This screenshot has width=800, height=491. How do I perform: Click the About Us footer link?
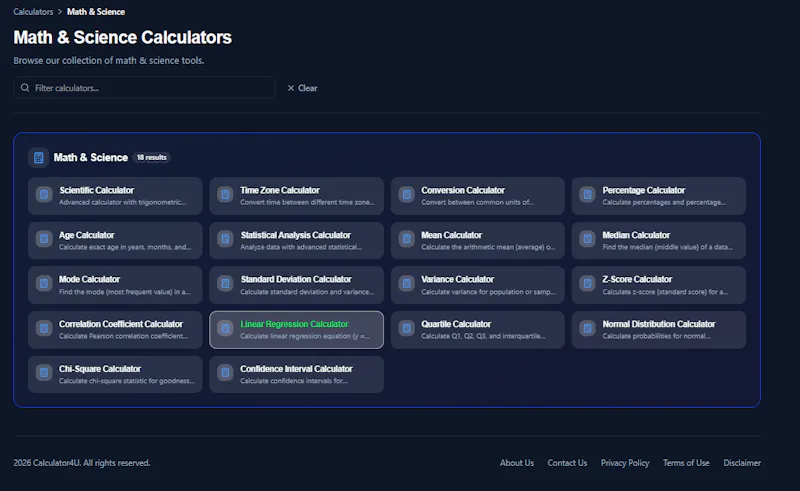[x=517, y=463]
